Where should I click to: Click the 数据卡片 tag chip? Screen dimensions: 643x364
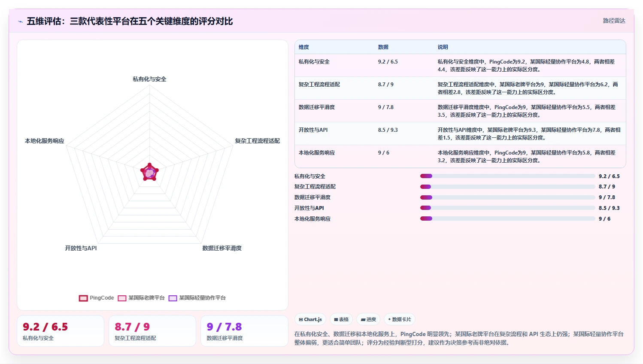[x=400, y=319]
